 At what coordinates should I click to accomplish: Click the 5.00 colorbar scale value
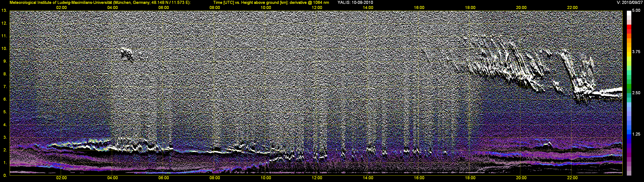636,10
